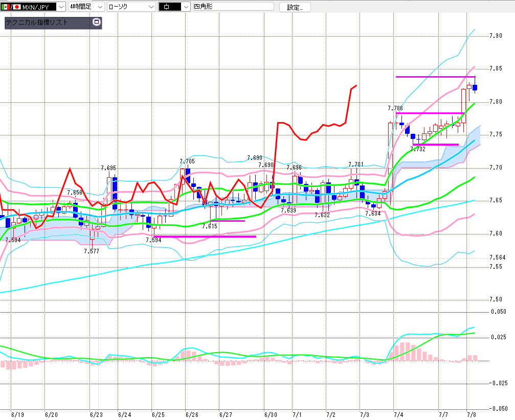Click the 7.658 price label
Viewport: 515px width, 420px height.
click(75, 193)
